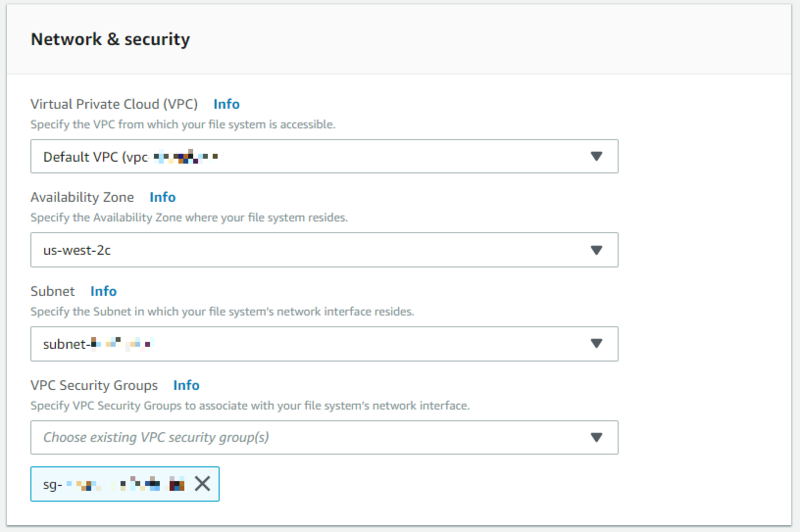
Task: Click the Virtual Private Cloud (VPC) label
Action: tap(114, 104)
